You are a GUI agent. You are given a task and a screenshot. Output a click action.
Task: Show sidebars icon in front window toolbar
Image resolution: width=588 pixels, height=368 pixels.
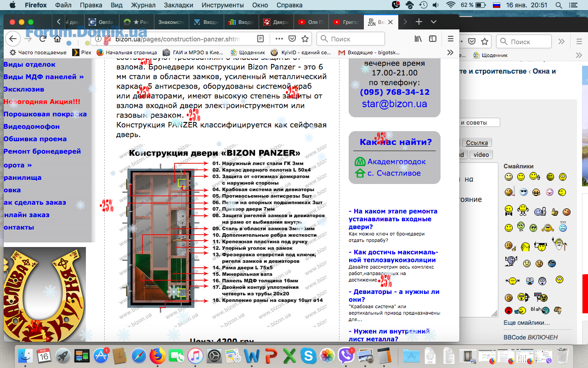(x=433, y=39)
